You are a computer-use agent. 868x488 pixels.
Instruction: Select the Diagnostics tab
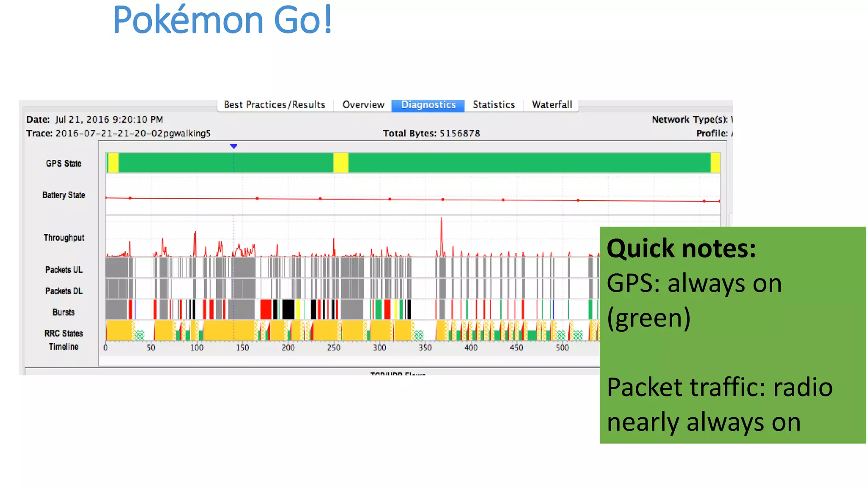click(x=428, y=105)
